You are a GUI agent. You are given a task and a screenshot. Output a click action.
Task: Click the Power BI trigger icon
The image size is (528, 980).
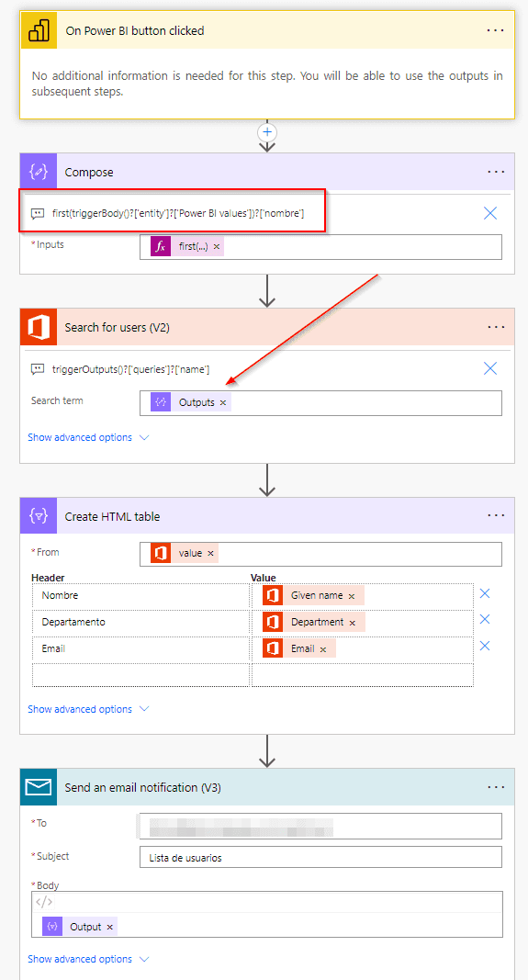click(39, 30)
